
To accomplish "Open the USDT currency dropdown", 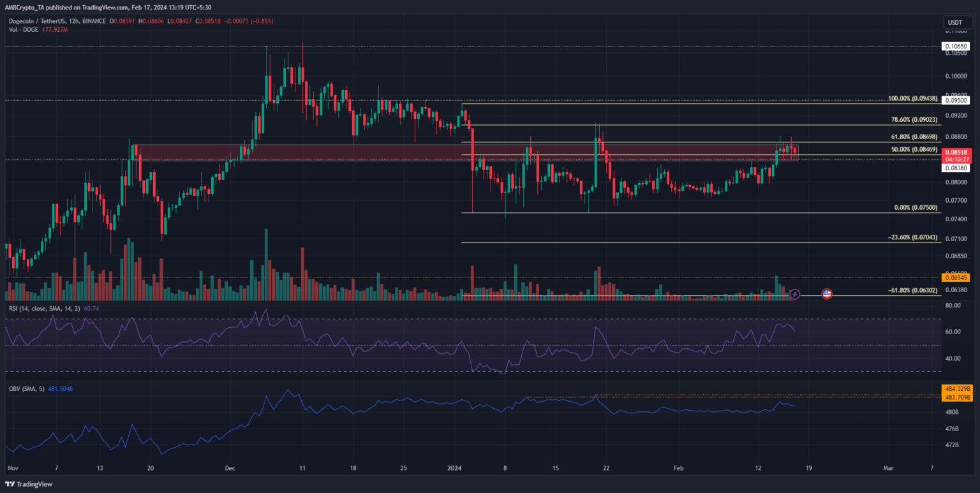I will (954, 23).
